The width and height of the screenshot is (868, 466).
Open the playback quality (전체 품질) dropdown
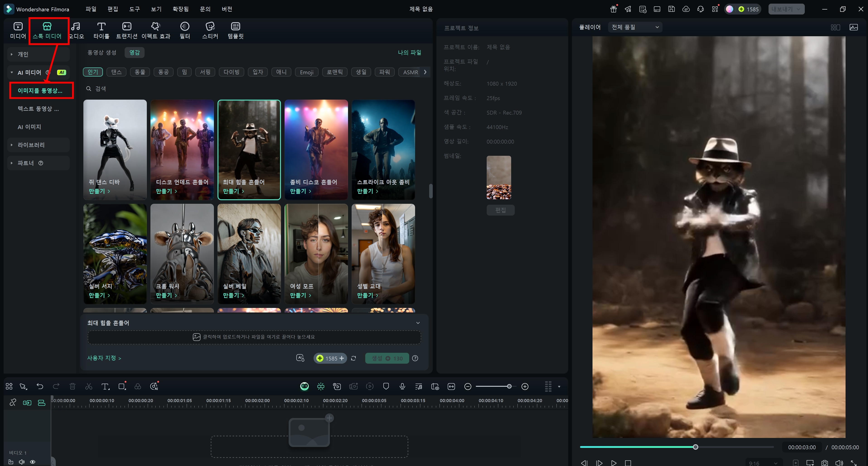635,27
